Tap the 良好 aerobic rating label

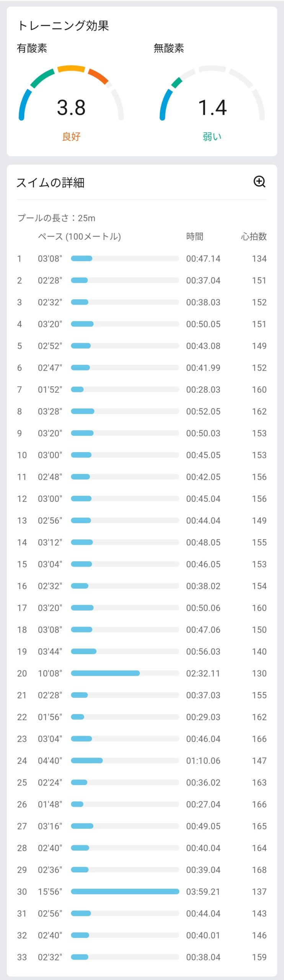71,137
